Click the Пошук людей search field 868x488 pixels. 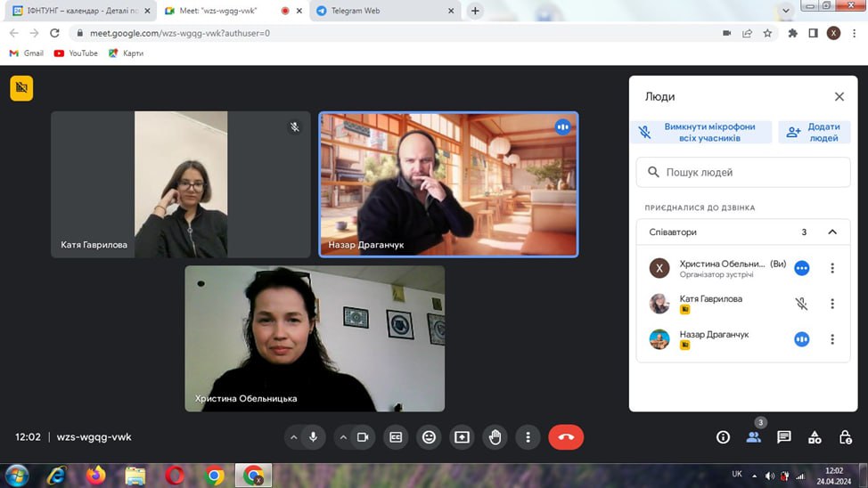click(x=743, y=173)
